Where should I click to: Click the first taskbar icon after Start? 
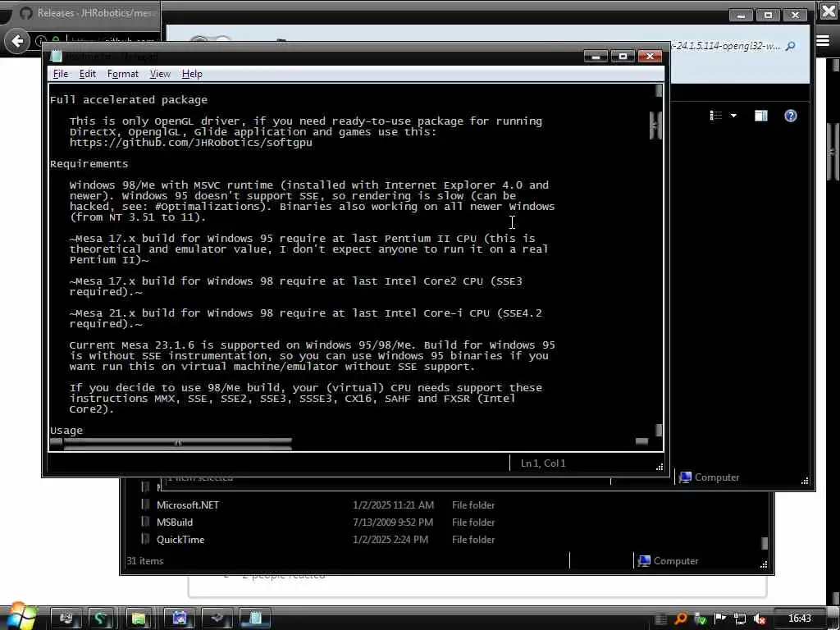click(x=66, y=619)
